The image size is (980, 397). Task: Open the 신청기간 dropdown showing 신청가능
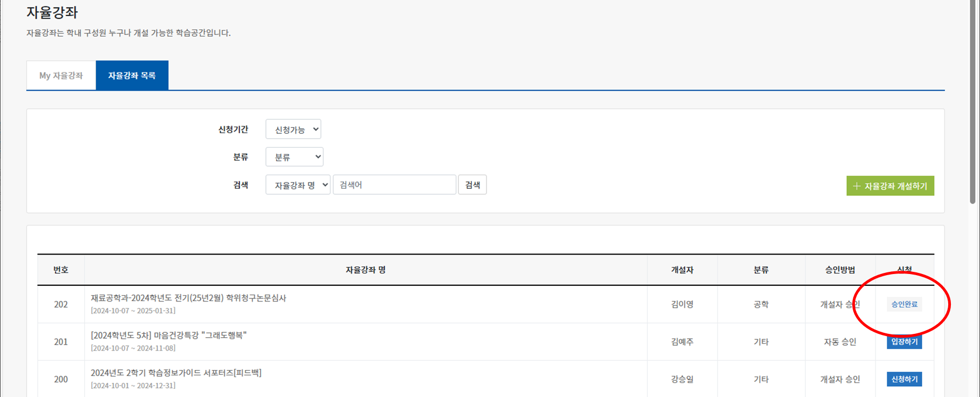tap(293, 129)
